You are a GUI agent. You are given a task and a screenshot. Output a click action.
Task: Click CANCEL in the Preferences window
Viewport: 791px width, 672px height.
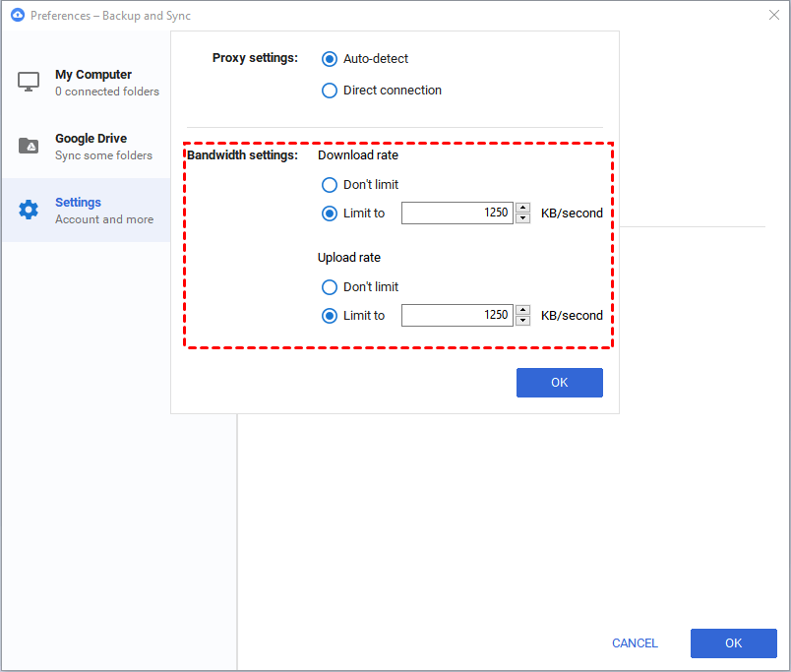pyautogui.click(x=635, y=643)
